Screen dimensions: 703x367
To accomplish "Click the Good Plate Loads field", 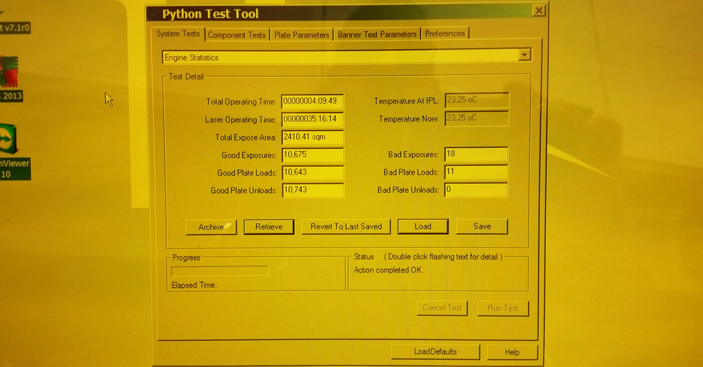I will point(313,173).
